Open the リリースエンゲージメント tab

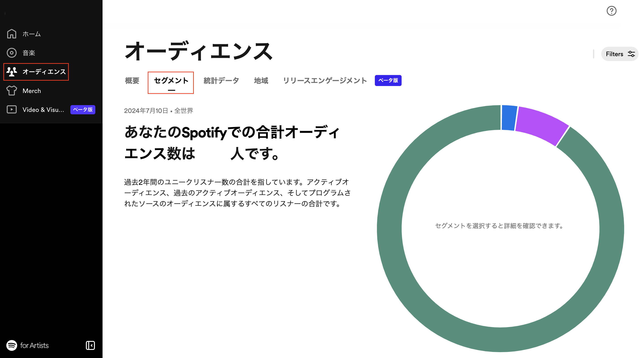pyautogui.click(x=325, y=81)
